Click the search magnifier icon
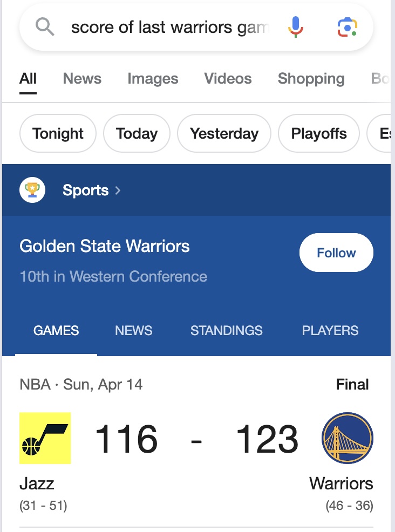This screenshot has width=395, height=532. (45, 26)
